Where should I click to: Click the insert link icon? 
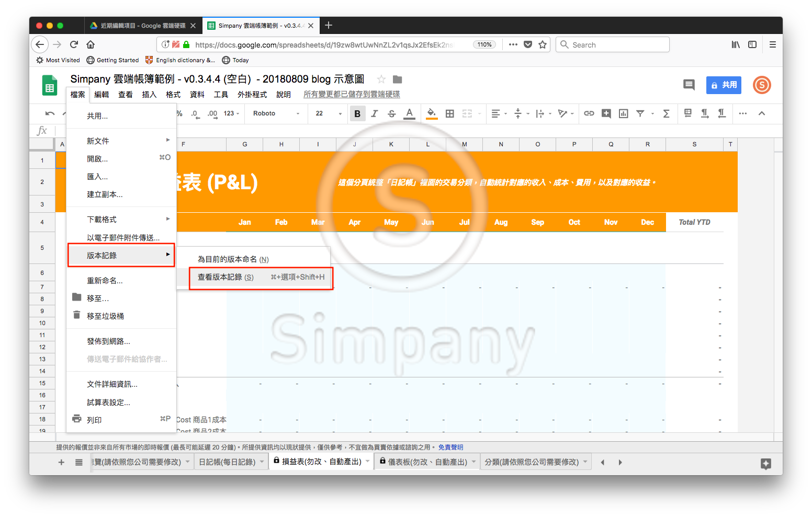[589, 113]
